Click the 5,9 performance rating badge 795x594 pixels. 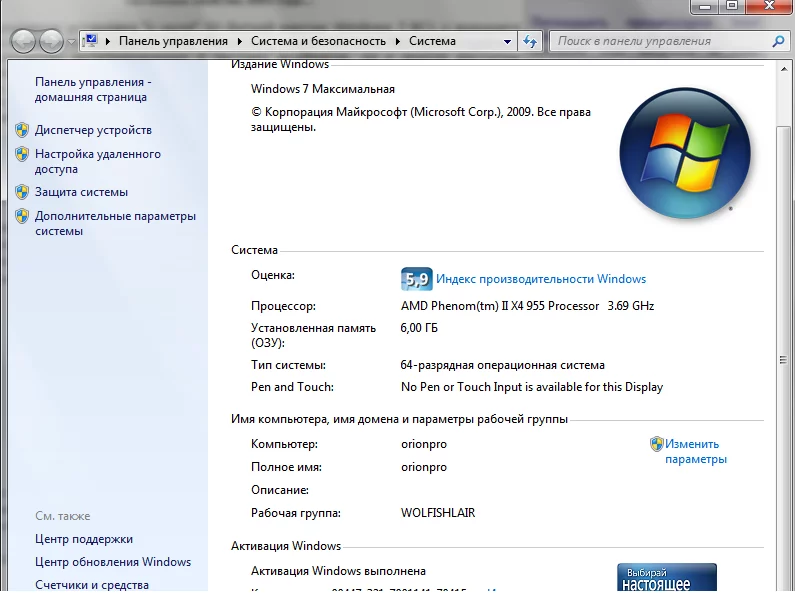click(x=416, y=279)
